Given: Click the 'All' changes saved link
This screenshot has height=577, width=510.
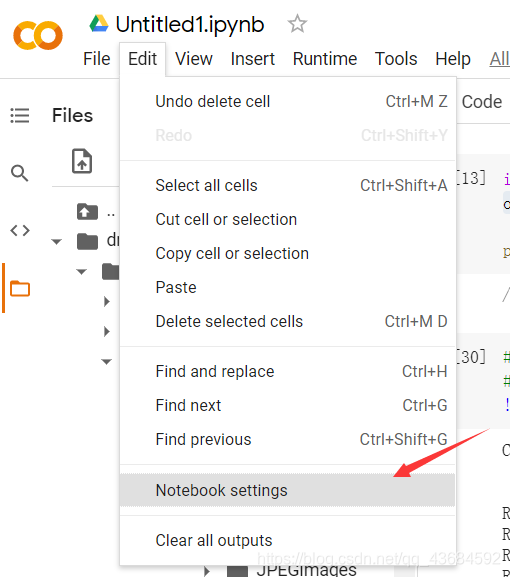Looking at the screenshot, I should click(x=500, y=59).
